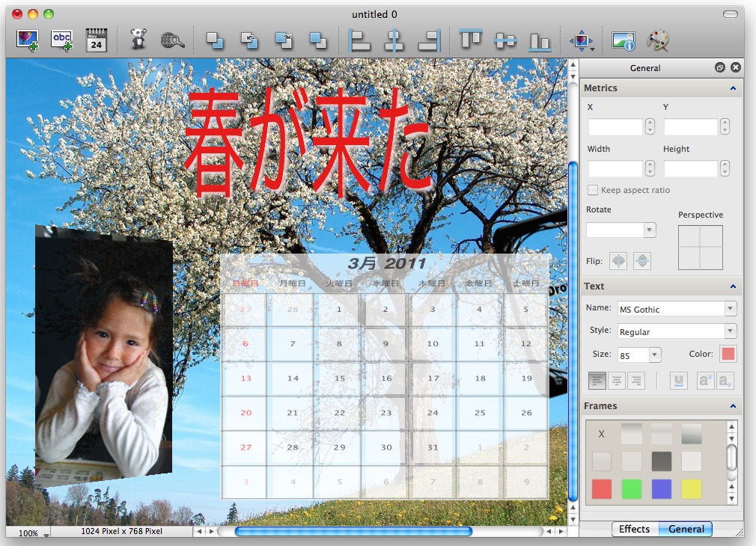Viewport: 756px width, 546px height.
Task: Send the selected object to back
Action: point(317,40)
